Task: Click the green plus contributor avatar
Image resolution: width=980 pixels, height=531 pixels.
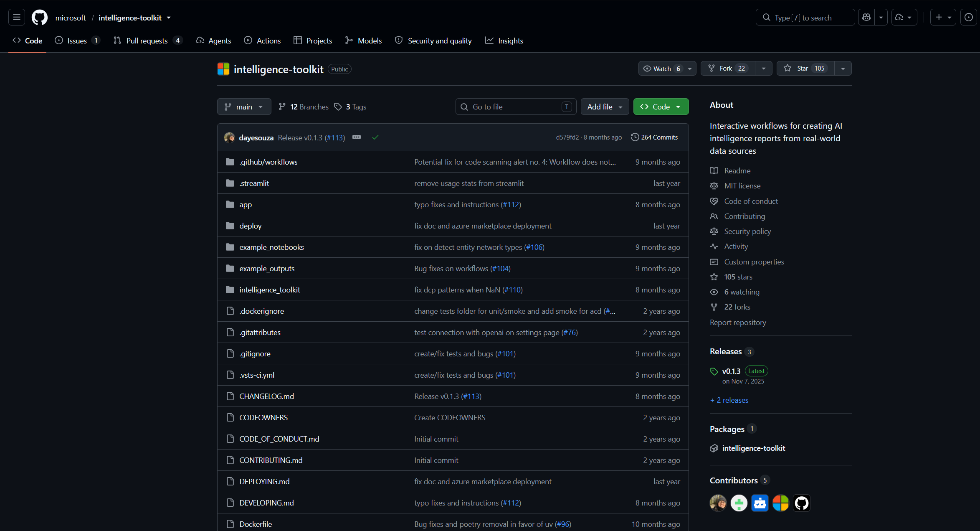Action: (739, 503)
